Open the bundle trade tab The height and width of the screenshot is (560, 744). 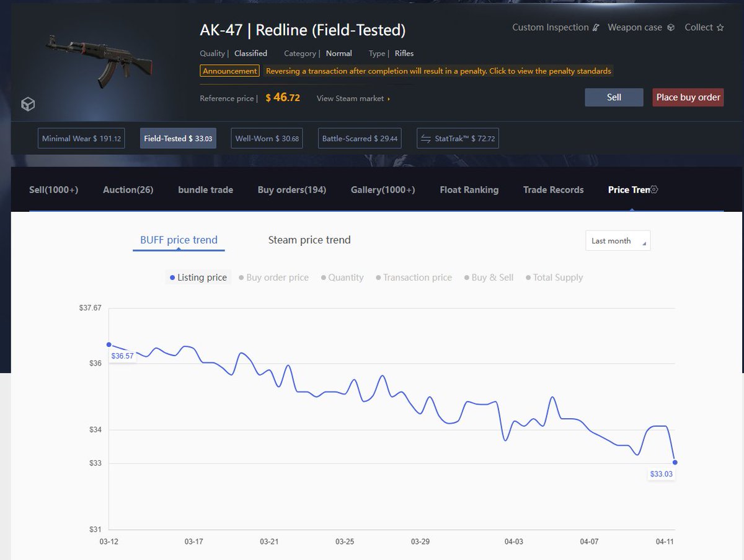pos(205,190)
